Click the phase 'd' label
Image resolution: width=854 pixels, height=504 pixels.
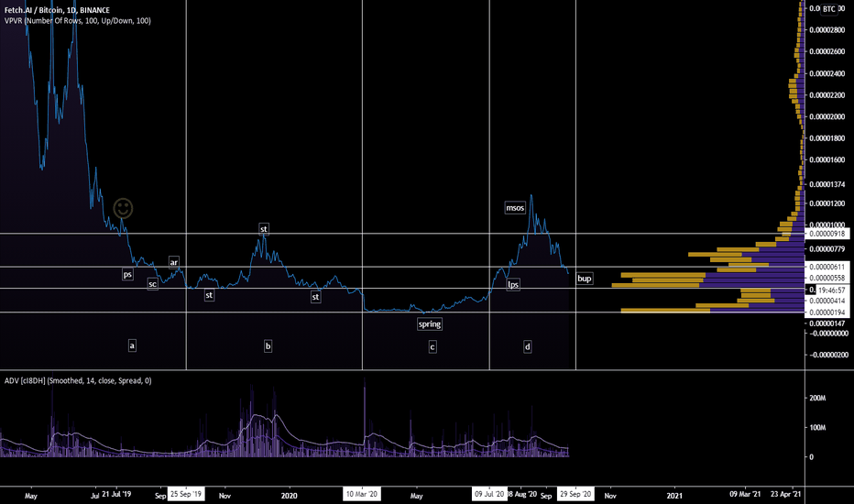click(x=527, y=346)
